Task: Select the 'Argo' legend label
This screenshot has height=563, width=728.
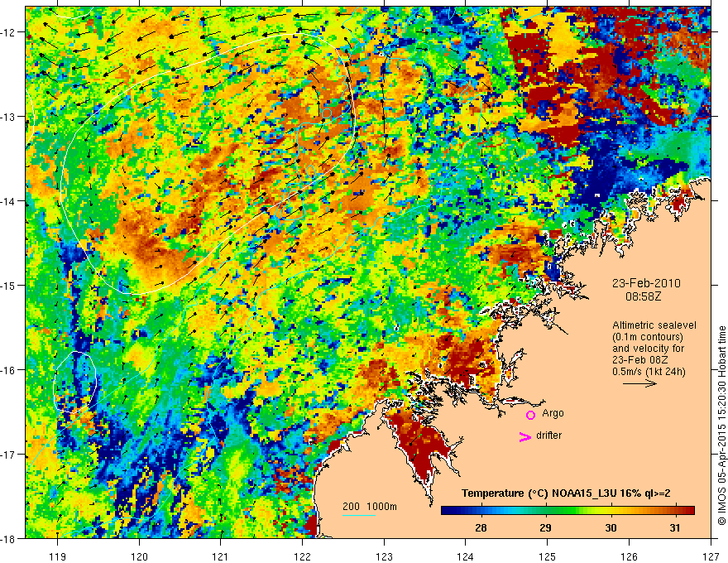Action: tap(553, 413)
